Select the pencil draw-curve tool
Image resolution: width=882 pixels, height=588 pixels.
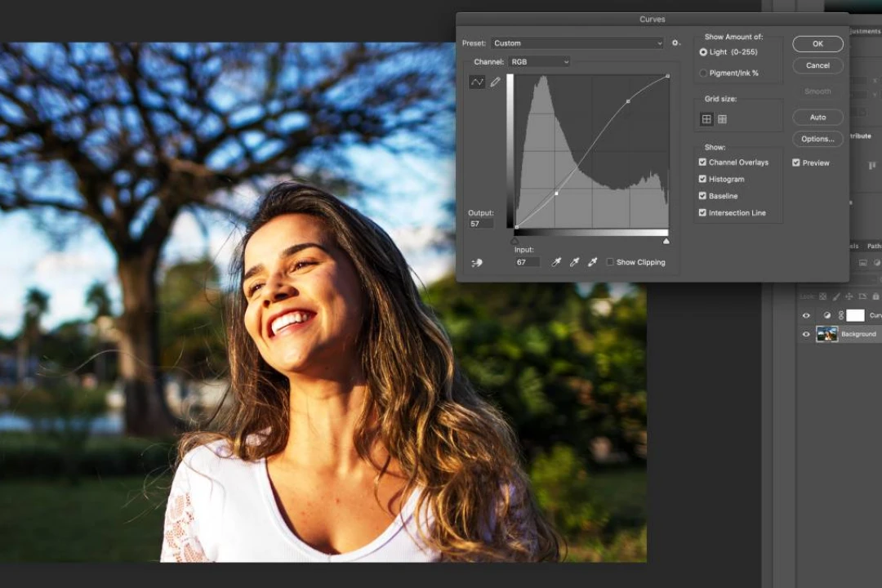[495, 82]
